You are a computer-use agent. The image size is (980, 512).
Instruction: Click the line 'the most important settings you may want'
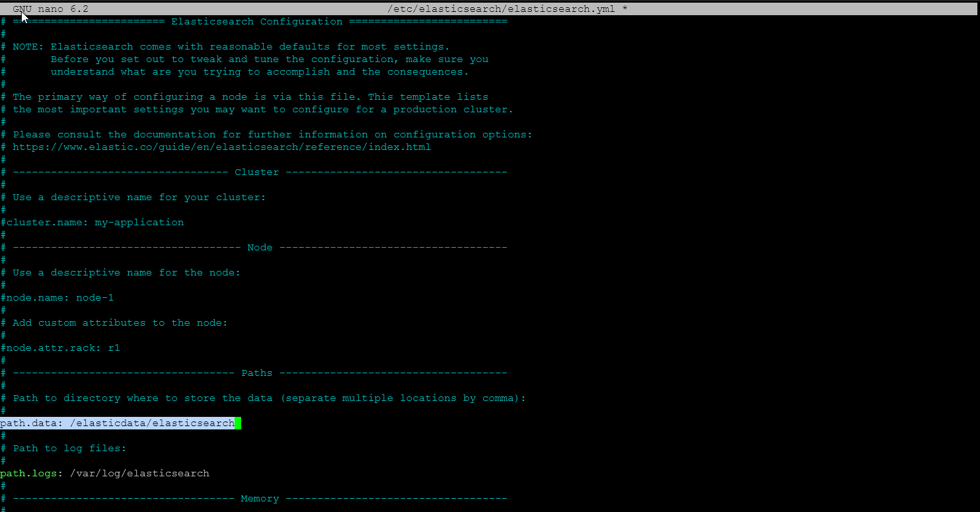click(257, 110)
